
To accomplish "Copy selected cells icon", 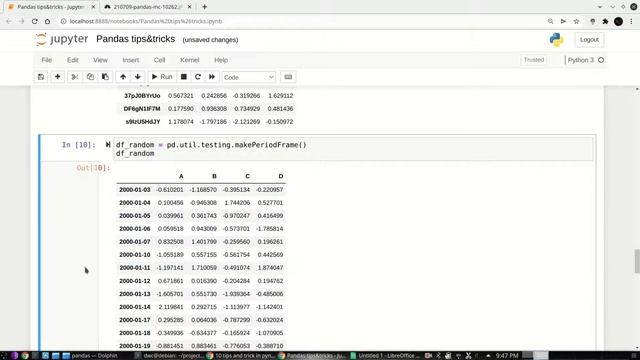I will [90, 77].
